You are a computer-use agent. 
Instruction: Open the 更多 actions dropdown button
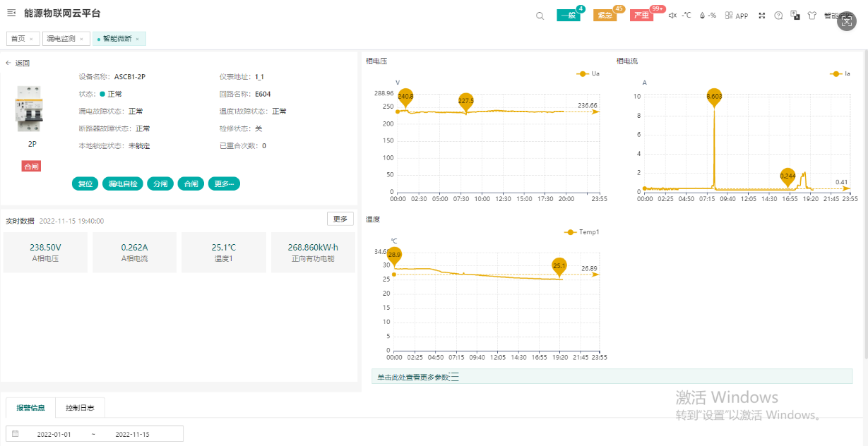tap(225, 183)
